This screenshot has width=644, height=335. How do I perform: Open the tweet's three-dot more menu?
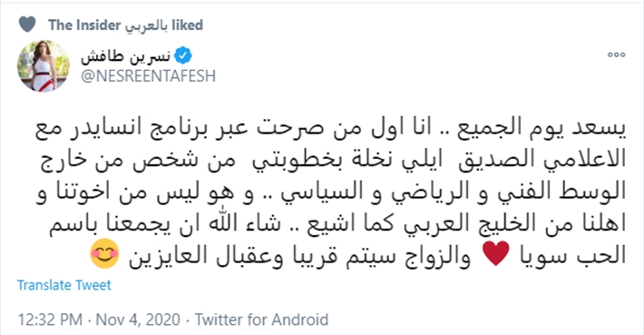point(616,54)
